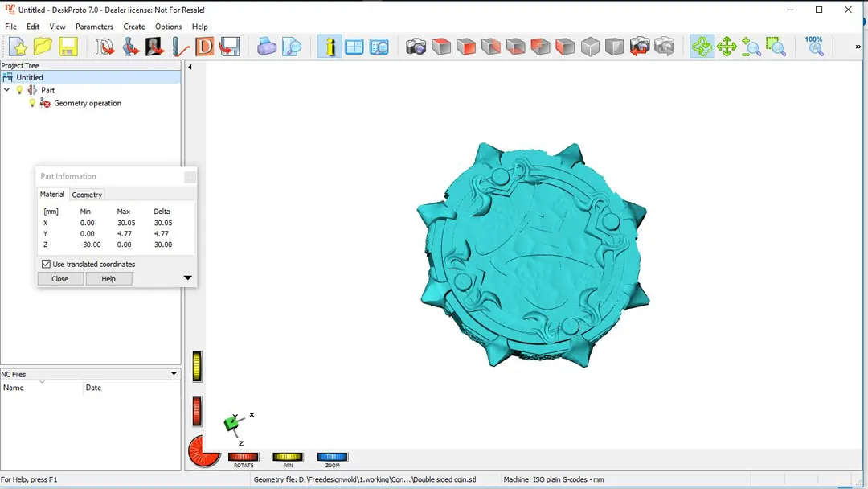Open the NC Files dropdown arrow
Screen dimensions: 868x489
click(174, 374)
